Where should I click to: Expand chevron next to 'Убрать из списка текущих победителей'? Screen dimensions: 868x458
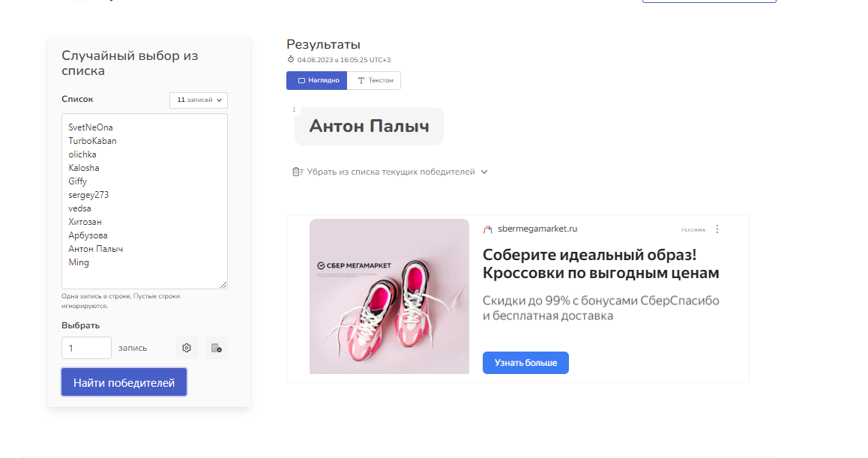click(x=484, y=172)
